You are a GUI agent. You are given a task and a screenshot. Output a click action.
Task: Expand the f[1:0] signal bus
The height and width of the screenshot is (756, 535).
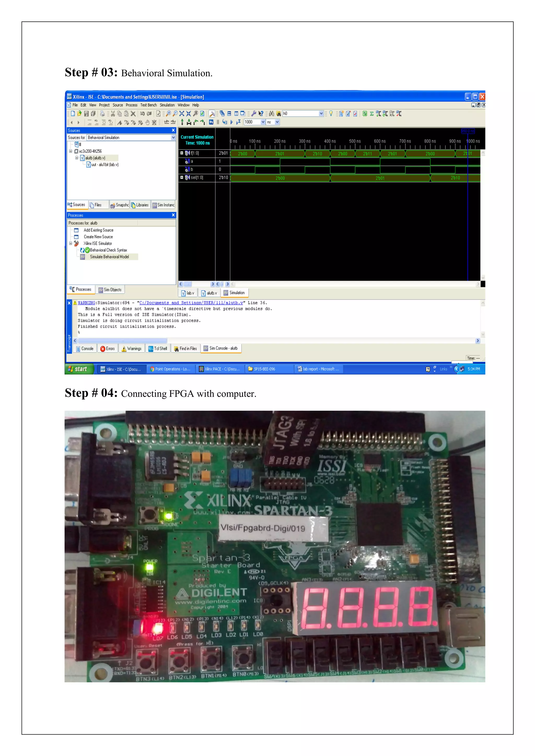point(182,153)
